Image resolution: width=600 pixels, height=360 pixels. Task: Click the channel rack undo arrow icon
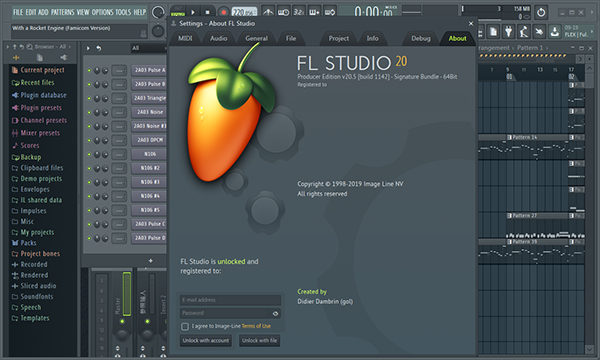coord(98,48)
